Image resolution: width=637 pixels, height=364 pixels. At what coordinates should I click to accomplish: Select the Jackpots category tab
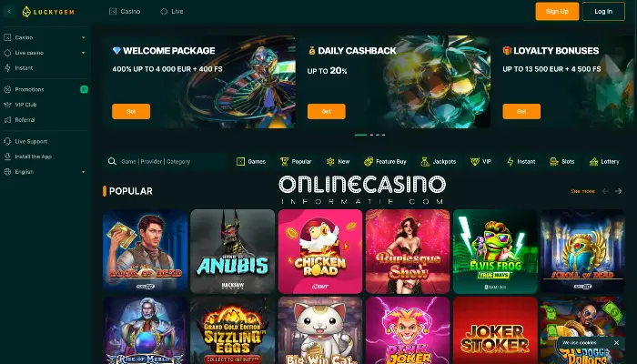pos(439,161)
